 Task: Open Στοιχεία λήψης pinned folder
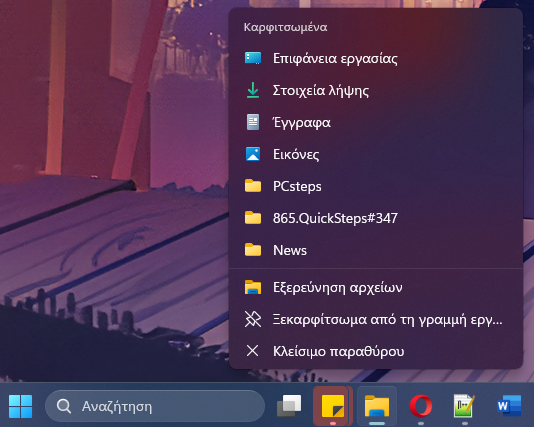376,91
